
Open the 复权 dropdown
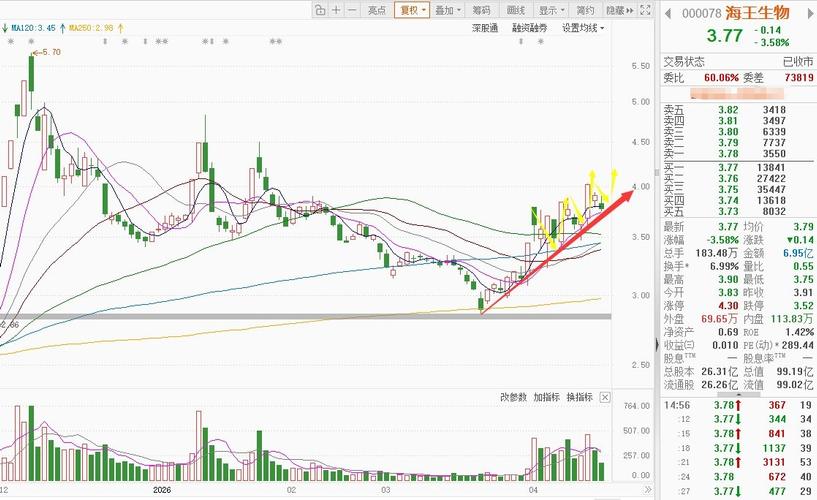pos(413,10)
